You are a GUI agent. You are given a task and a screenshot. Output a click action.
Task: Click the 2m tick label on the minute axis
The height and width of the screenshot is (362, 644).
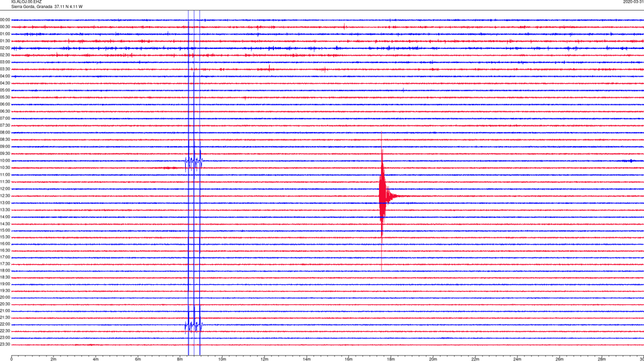click(54, 359)
